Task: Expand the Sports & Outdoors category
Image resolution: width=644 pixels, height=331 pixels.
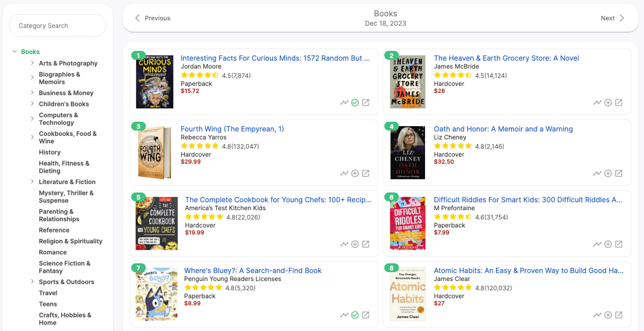Action: [32, 282]
